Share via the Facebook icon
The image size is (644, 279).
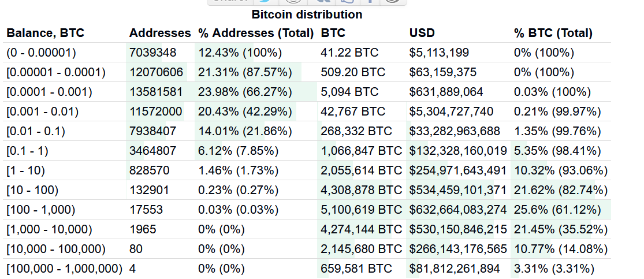tap(370, 2)
